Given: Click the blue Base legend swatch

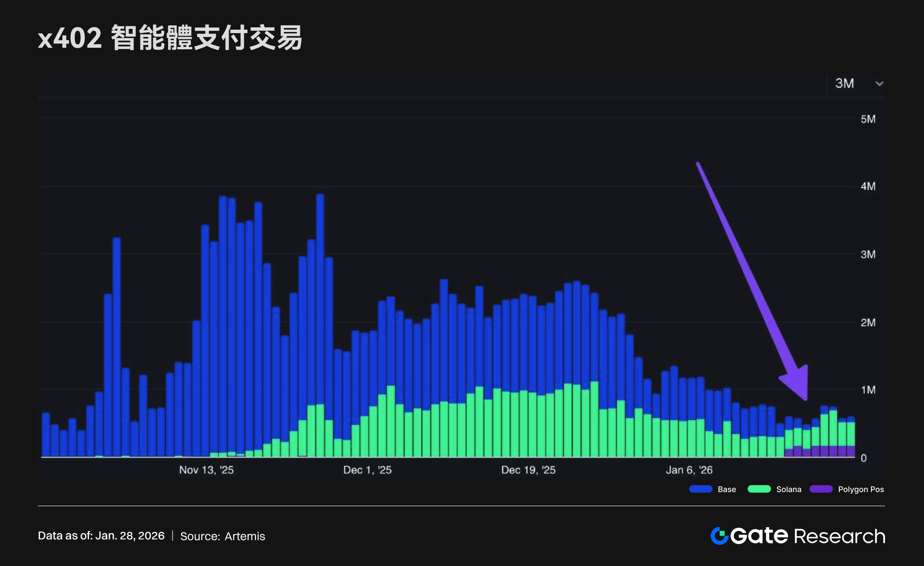Looking at the screenshot, I should (x=700, y=489).
